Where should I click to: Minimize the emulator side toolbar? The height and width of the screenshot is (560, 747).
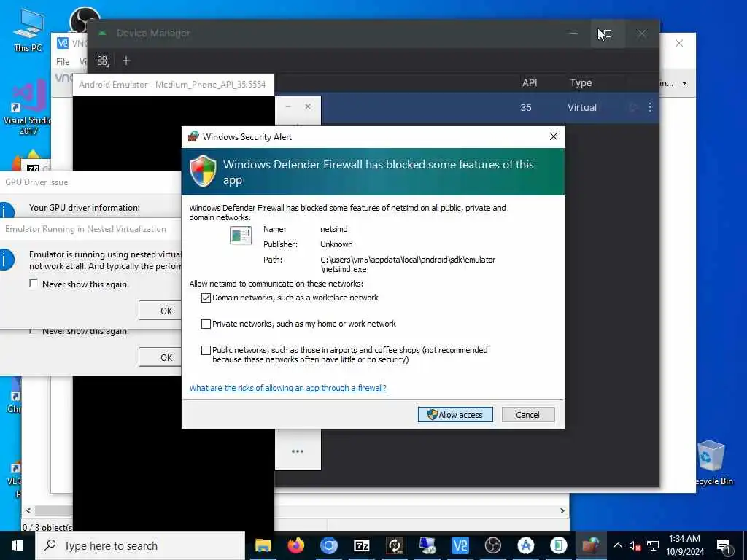coord(287,106)
